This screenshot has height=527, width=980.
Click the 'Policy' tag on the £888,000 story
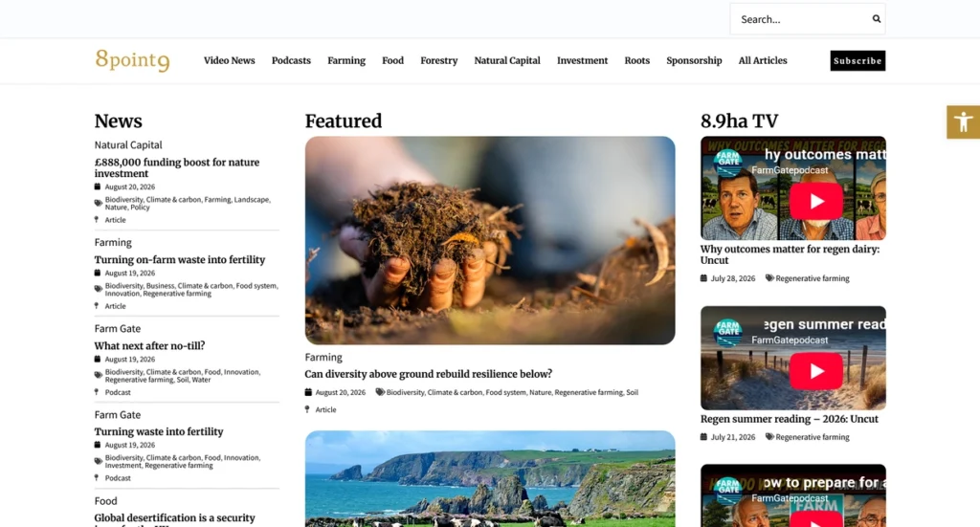point(140,208)
